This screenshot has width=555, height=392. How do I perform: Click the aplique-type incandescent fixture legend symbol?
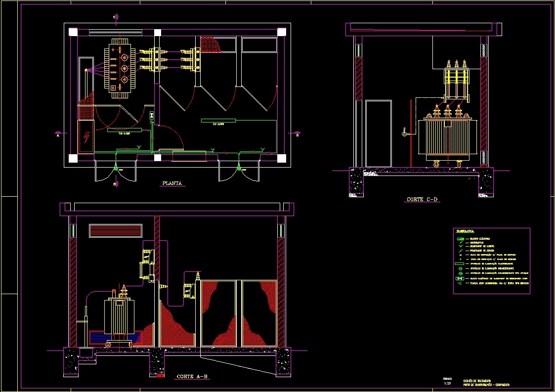point(461,273)
